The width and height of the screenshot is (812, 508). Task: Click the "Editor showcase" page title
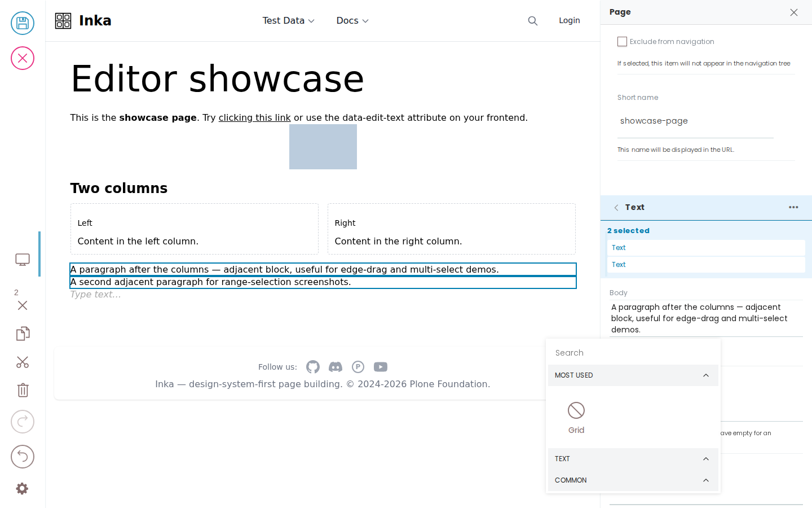(217, 79)
